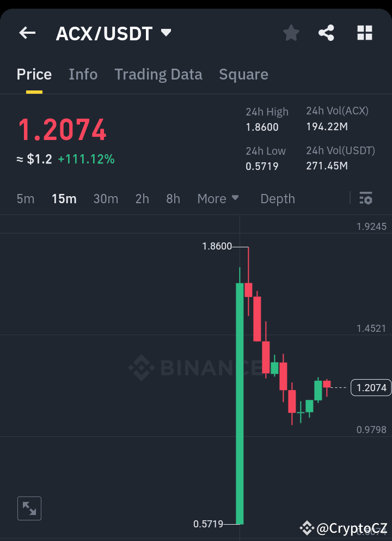Switch to the 2h interval
Viewport: 392px width, 541px height.
[x=142, y=198]
